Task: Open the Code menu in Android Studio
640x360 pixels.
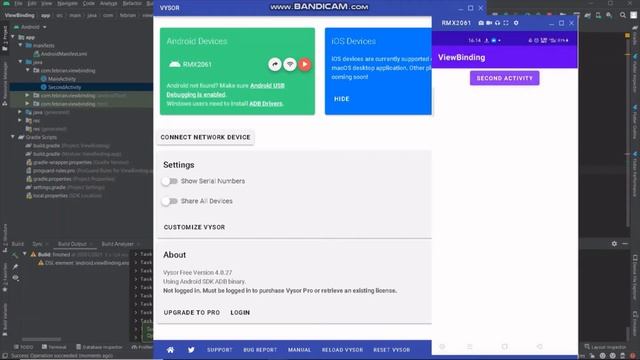Action: click(x=89, y=3)
